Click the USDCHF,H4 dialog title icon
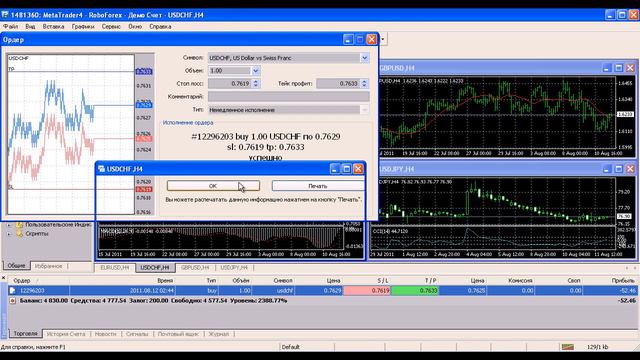Screen dimensions: 640x360 (101, 169)
